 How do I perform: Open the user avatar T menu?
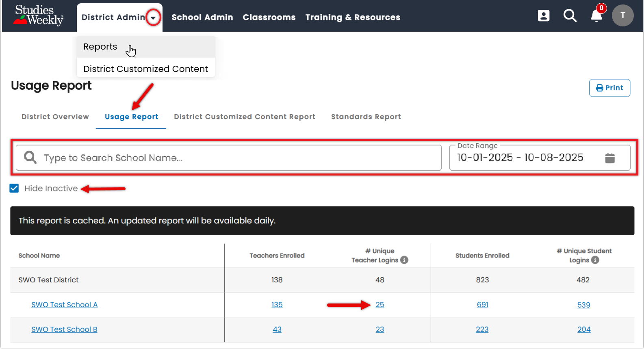(x=623, y=15)
